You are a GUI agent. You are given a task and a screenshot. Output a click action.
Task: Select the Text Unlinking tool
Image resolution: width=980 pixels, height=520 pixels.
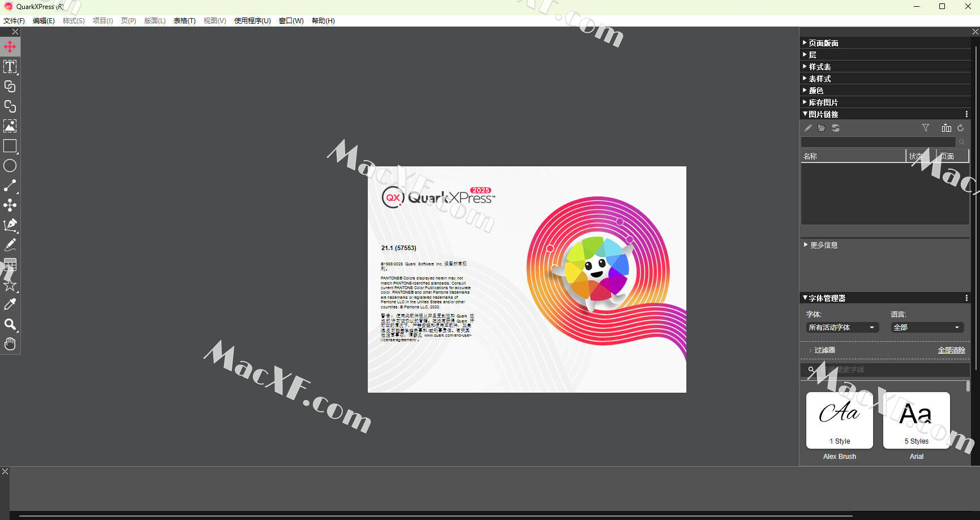(x=10, y=106)
